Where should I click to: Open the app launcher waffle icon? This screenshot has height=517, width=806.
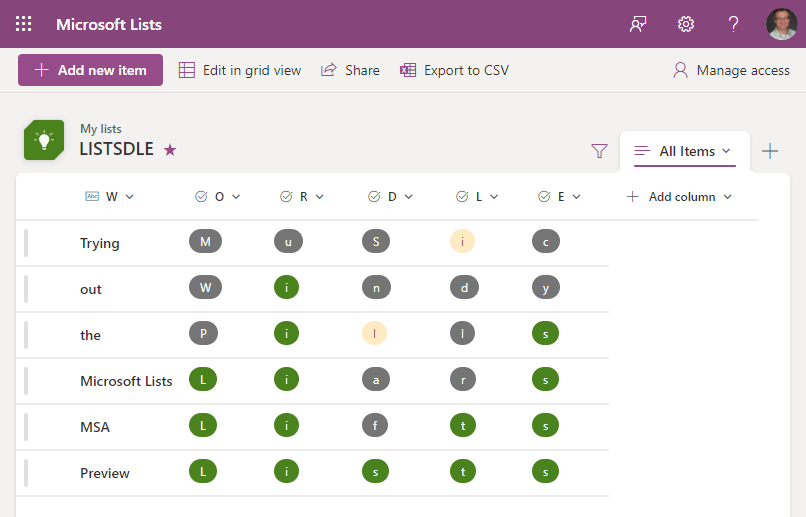(23, 24)
